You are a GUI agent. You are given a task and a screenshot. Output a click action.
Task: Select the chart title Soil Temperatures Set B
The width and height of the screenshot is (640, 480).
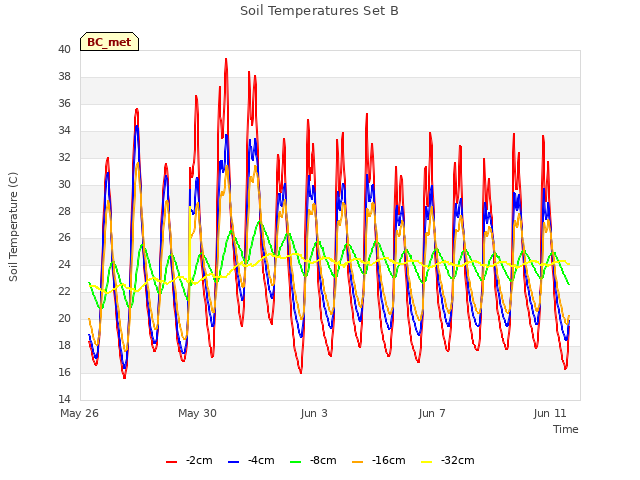tap(319, 11)
